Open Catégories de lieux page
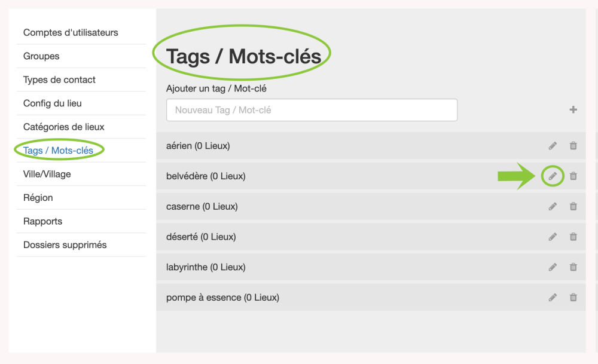The height and width of the screenshot is (364, 598). click(63, 127)
